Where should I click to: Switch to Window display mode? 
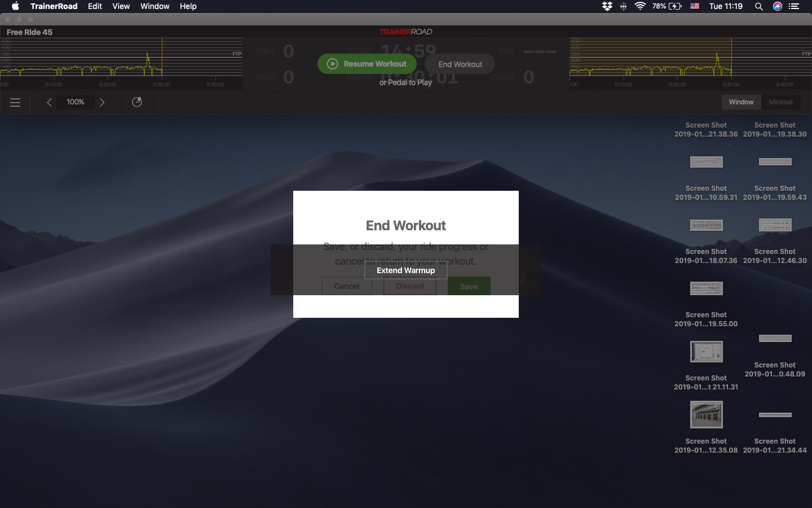click(741, 102)
